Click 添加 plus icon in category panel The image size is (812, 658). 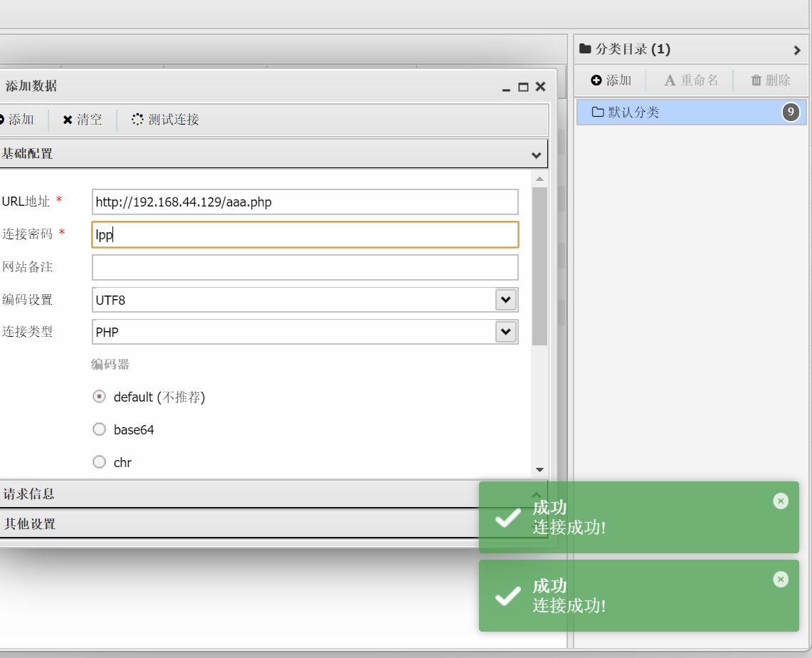point(596,80)
